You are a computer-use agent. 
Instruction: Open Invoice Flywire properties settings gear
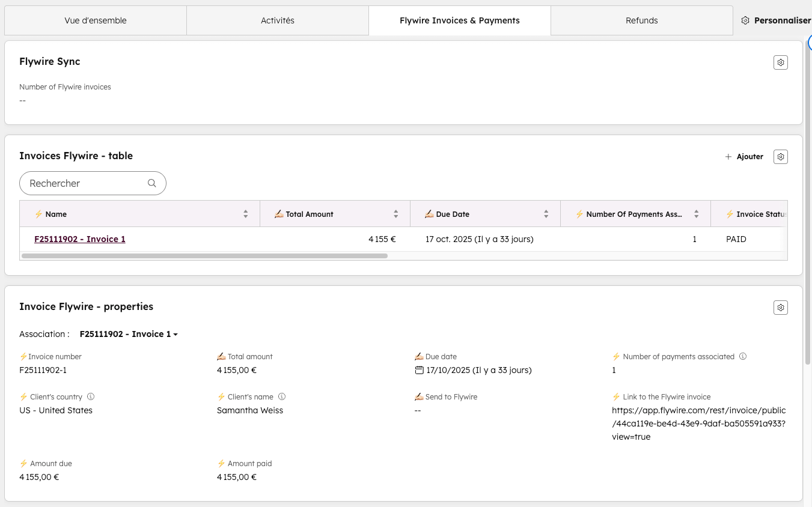pos(780,308)
